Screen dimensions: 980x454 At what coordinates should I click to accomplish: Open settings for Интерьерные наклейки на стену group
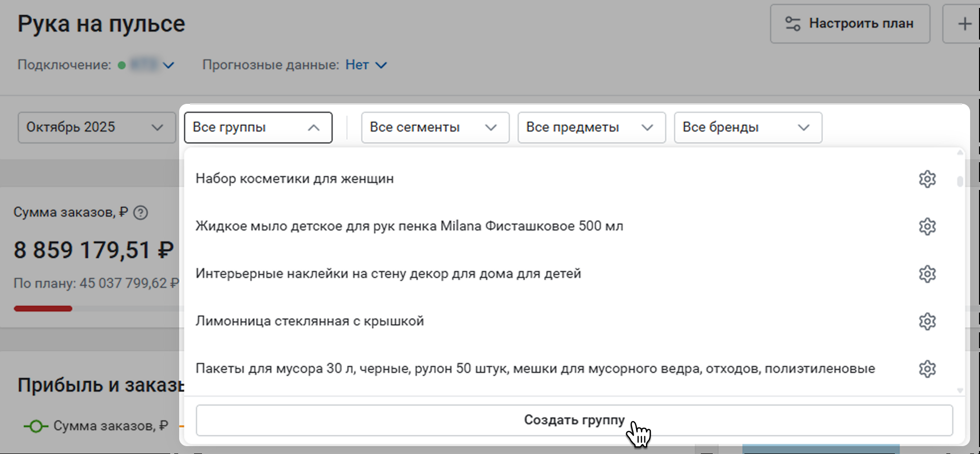coord(927,274)
